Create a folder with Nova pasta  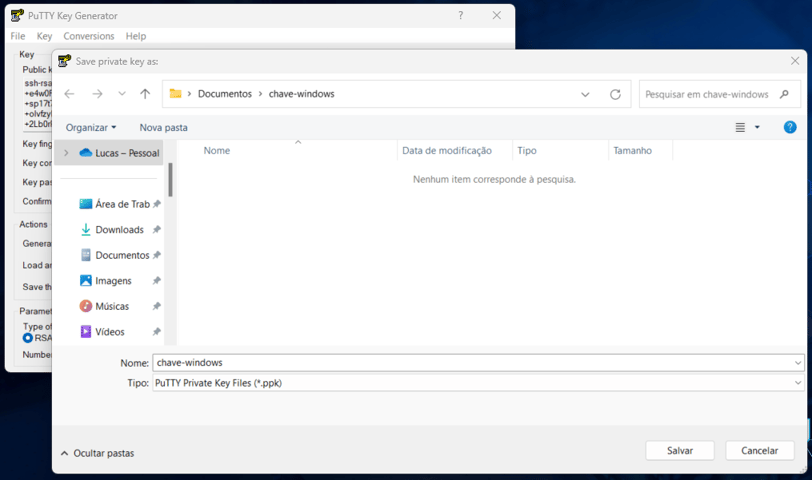pos(164,127)
